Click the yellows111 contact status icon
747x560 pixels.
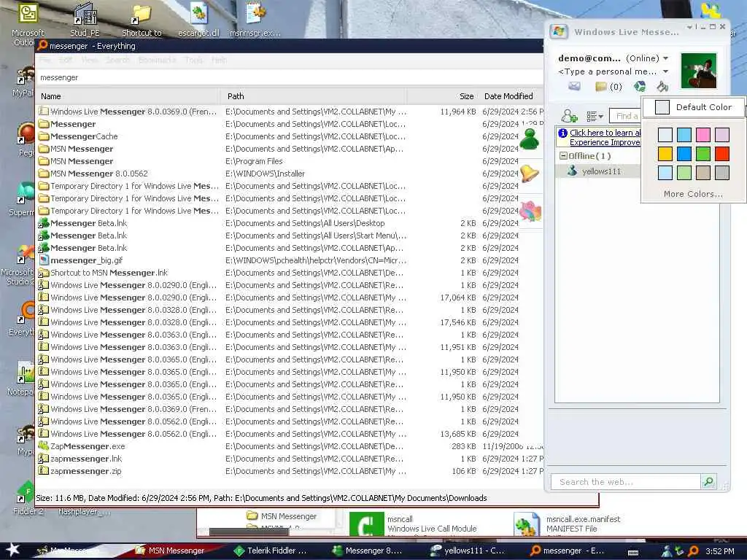pyautogui.click(x=572, y=171)
